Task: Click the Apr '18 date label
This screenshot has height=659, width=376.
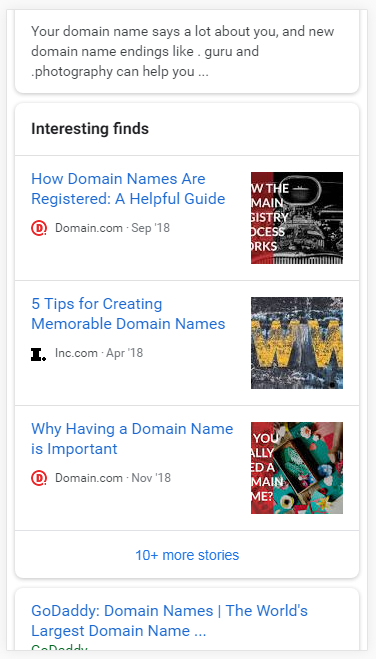Action: click(124, 353)
